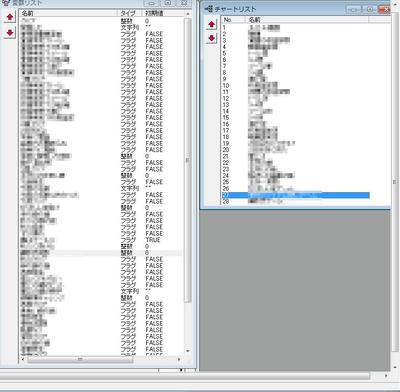
Task: Select chart row number 13
Action: click(295, 105)
